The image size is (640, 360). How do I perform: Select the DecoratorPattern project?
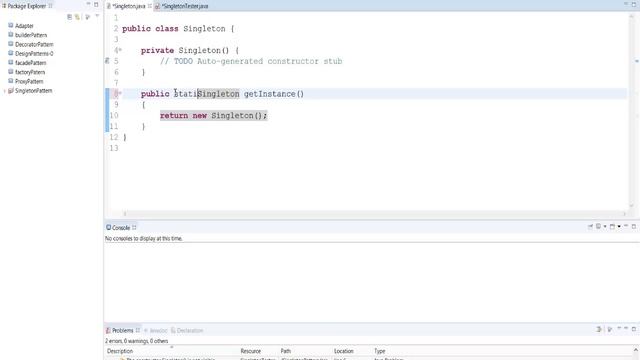point(34,44)
